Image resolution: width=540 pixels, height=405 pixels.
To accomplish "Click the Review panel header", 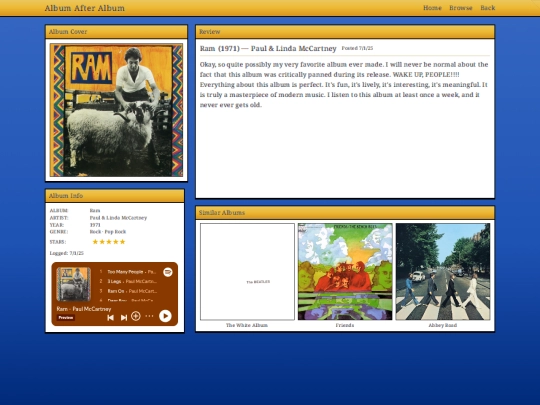I will (345, 32).
